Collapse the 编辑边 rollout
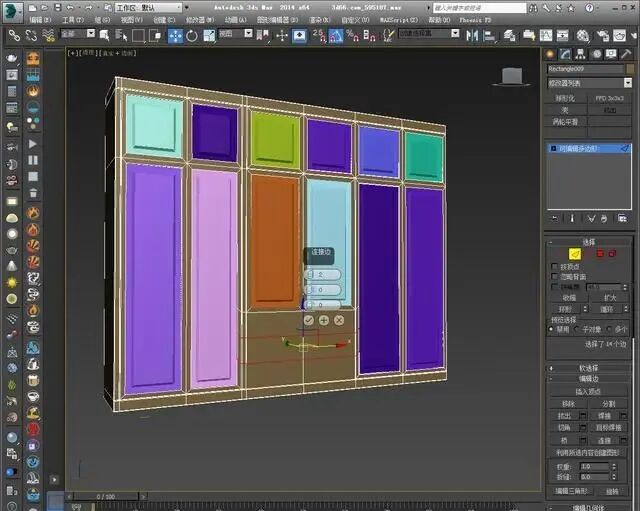This screenshot has width=640, height=511. [588, 378]
